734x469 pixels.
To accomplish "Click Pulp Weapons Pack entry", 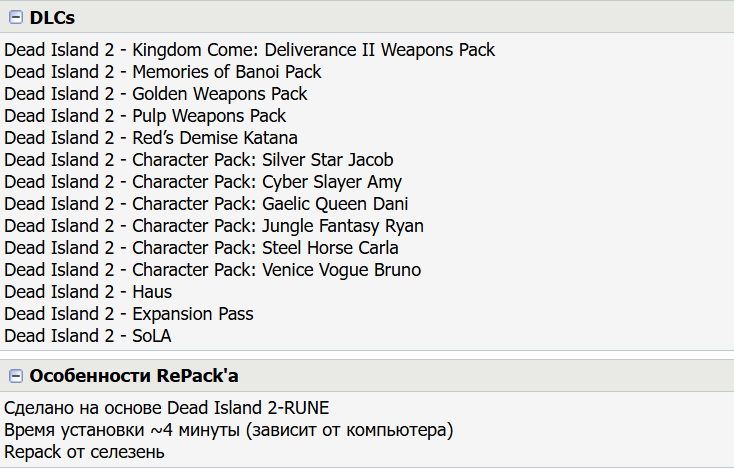I will click(x=145, y=116).
